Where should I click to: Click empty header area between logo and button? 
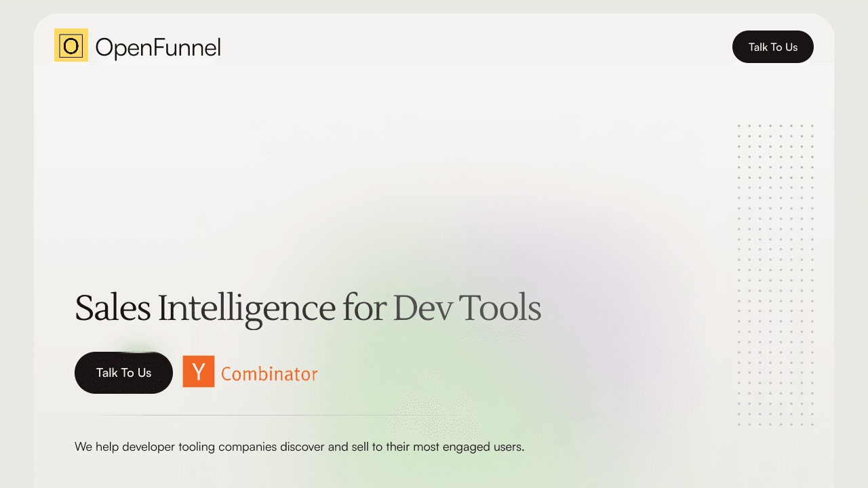[x=475, y=46]
